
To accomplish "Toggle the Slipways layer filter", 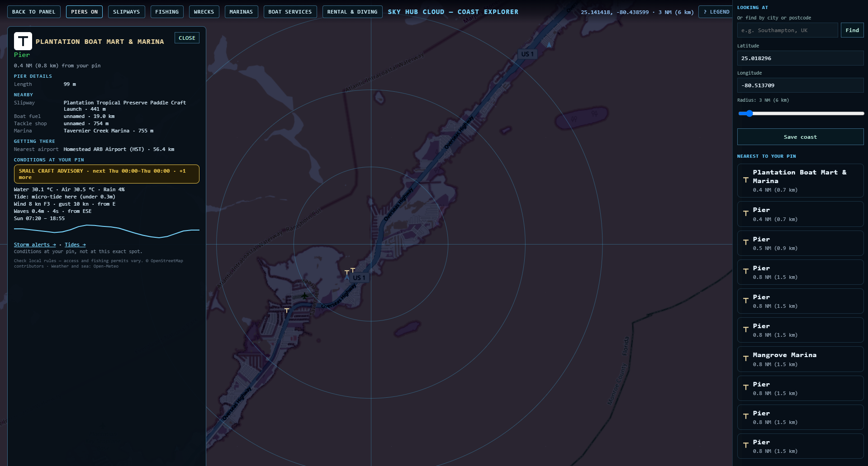I will click(126, 12).
